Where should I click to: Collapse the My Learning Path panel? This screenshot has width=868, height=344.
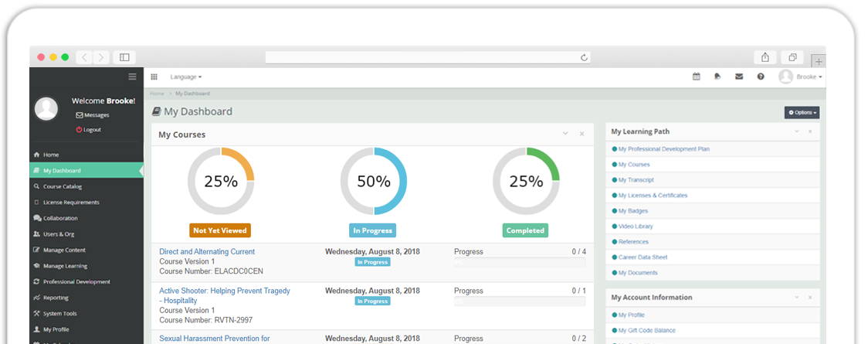(x=797, y=131)
